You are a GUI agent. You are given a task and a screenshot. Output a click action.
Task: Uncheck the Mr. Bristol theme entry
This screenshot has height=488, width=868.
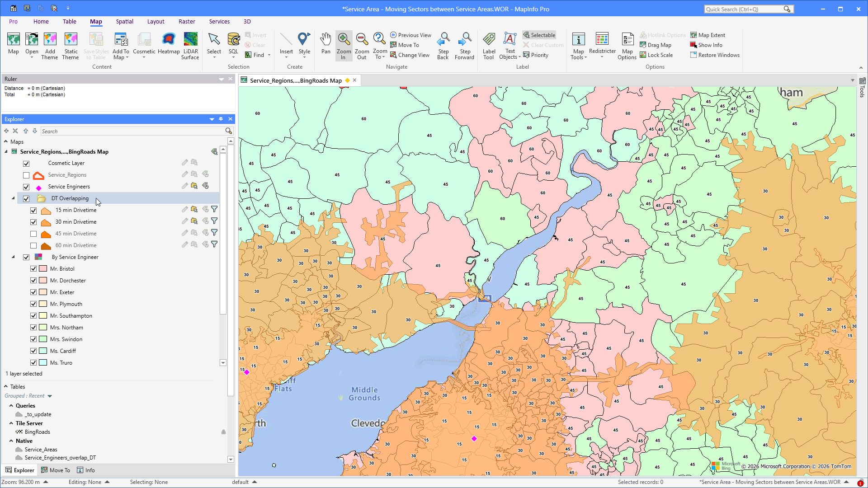(33, 268)
